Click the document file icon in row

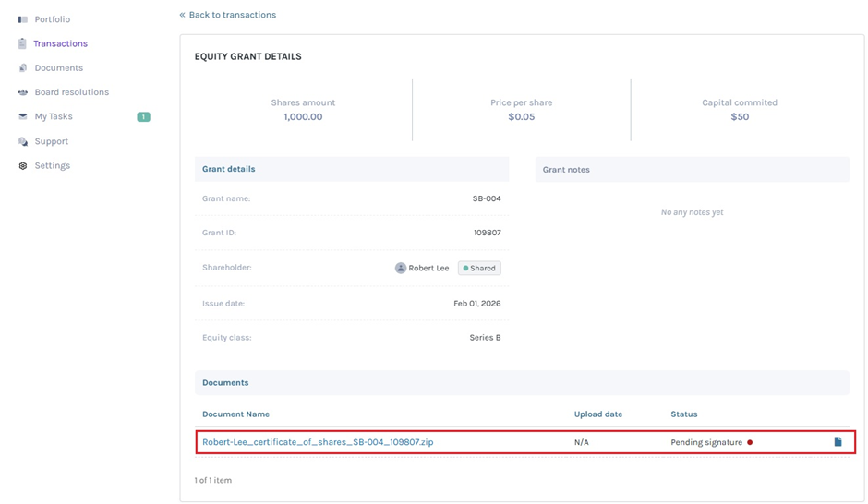838,442
